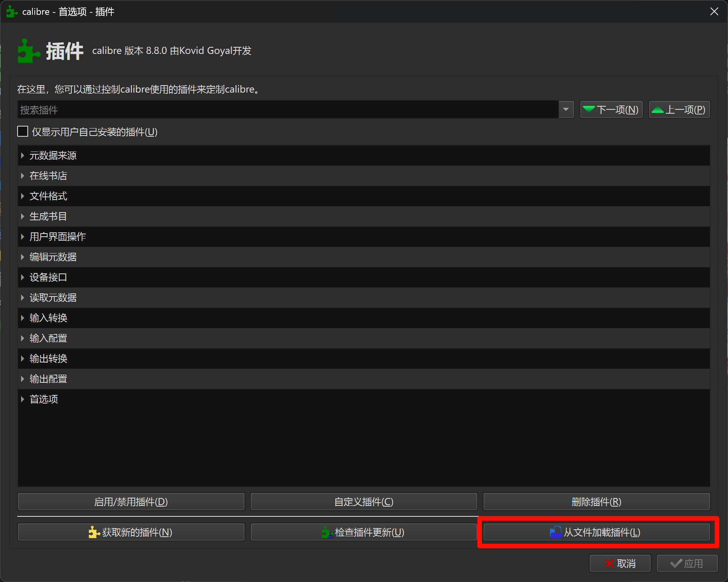Click 启用/禁用插件 button
The width and height of the screenshot is (728, 582).
tap(131, 502)
